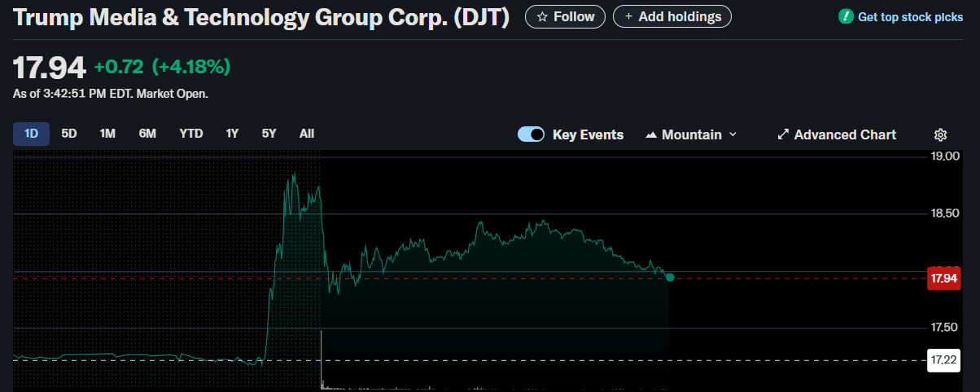Click the +0.72 (+4.18%) change text
The width and height of the screenshot is (980, 392).
tap(162, 67)
